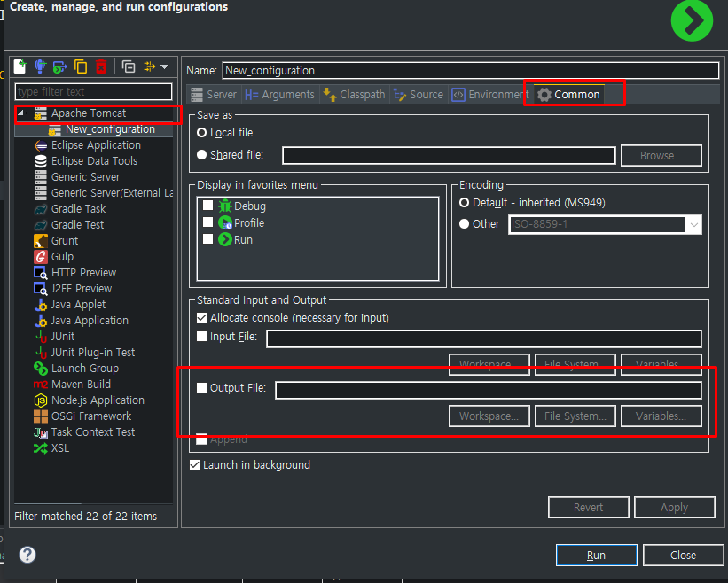728x583 pixels.
Task: Check Run in favorites menu
Action: (x=208, y=239)
